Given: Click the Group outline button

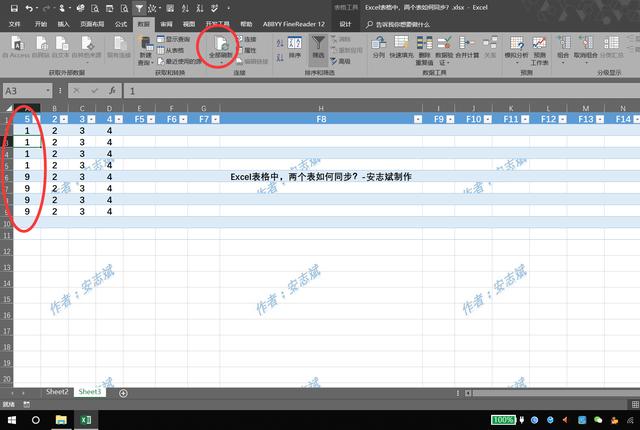Looking at the screenshot, I should 563,50.
